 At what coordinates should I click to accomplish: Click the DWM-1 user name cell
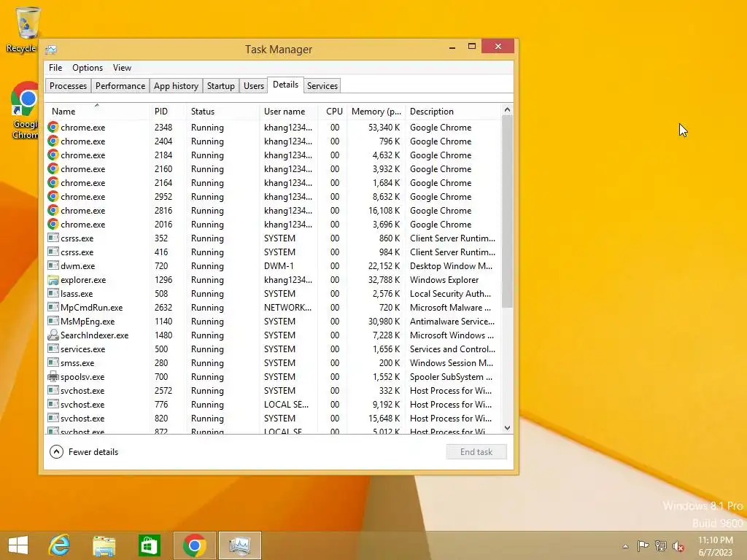coord(279,265)
